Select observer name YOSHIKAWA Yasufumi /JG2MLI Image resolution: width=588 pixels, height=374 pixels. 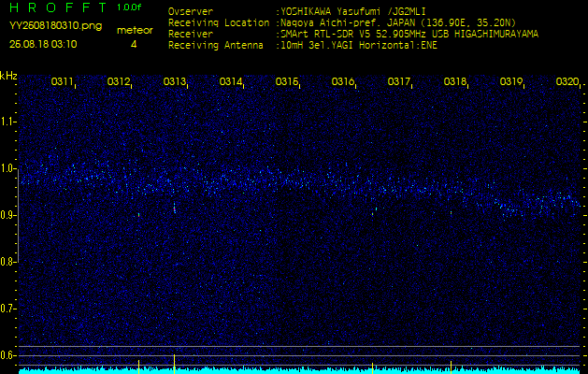[352, 11]
